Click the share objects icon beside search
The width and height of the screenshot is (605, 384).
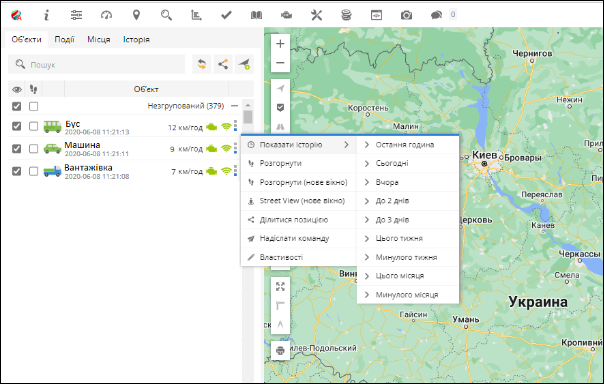223,64
